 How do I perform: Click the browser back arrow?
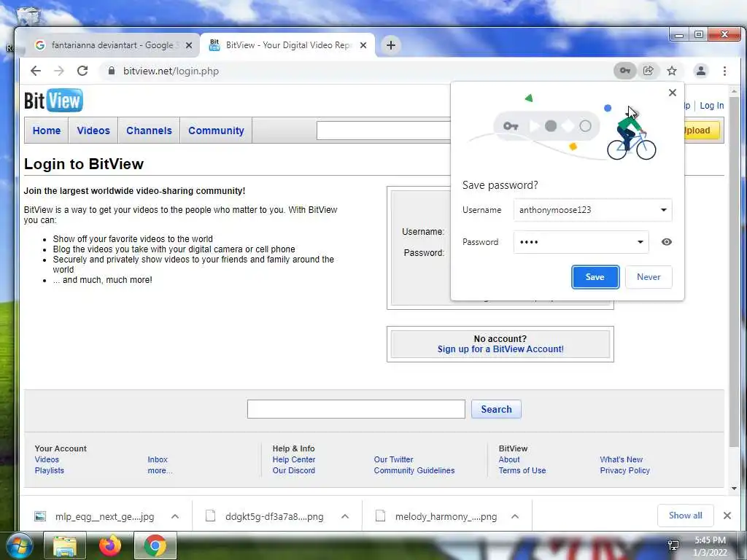tap(36, 71)
